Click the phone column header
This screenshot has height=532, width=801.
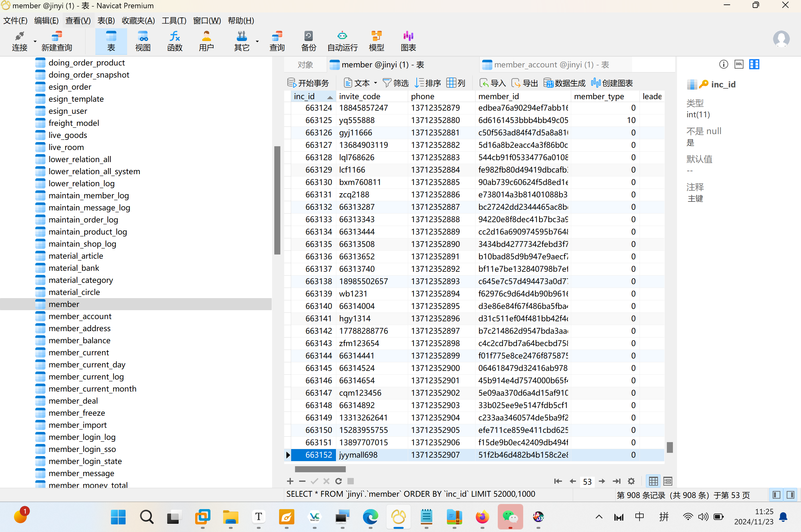[x=441, y=96]
